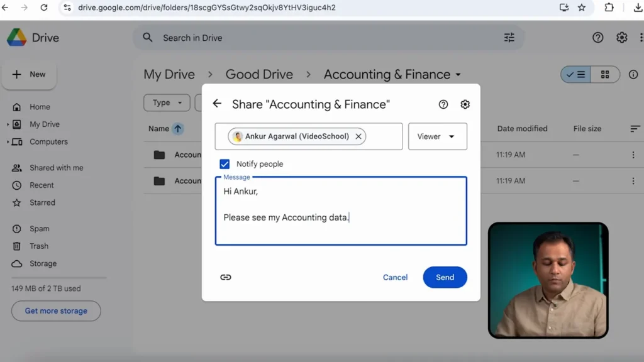Viewport: 644px width, 362px height.
Task: Go to Shared with me
Action: 56,168
